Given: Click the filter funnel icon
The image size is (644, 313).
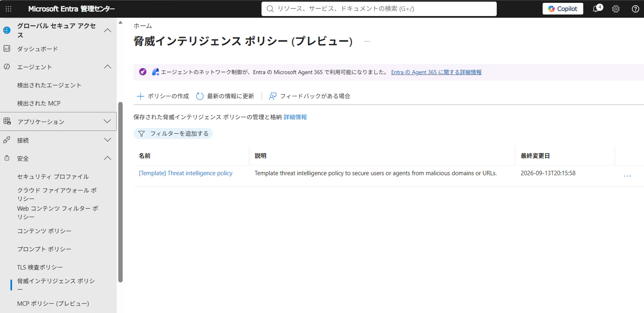Looking at the screenshot, I should (141, 134).
